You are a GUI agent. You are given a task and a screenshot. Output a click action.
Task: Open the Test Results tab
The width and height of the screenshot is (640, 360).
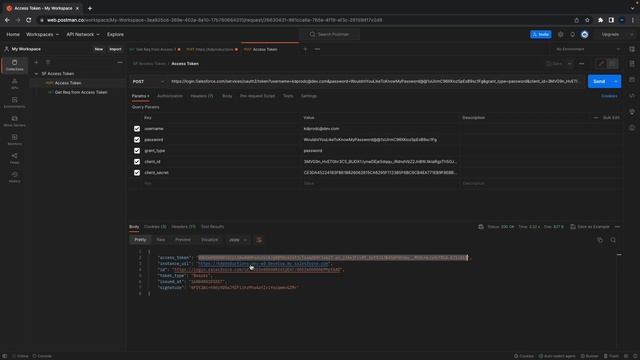(212, 227)
